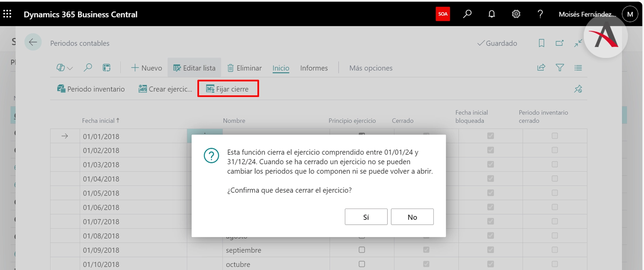Open page in new window icon
The image size is (644, 270).
(559, 43)
